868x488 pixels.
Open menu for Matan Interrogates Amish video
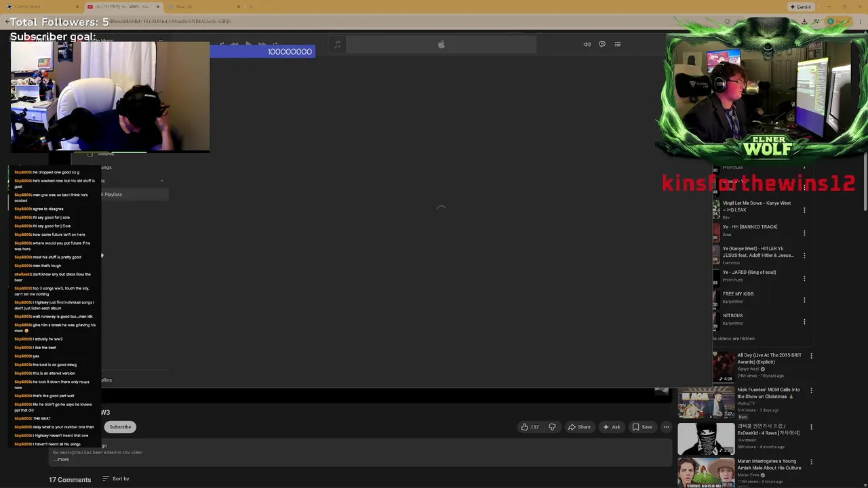(x=811, y=462)
